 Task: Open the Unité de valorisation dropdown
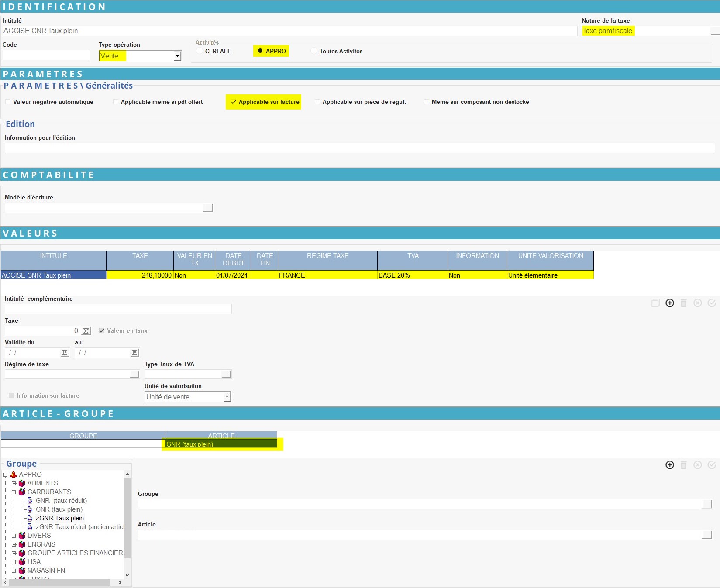(227, 397)
